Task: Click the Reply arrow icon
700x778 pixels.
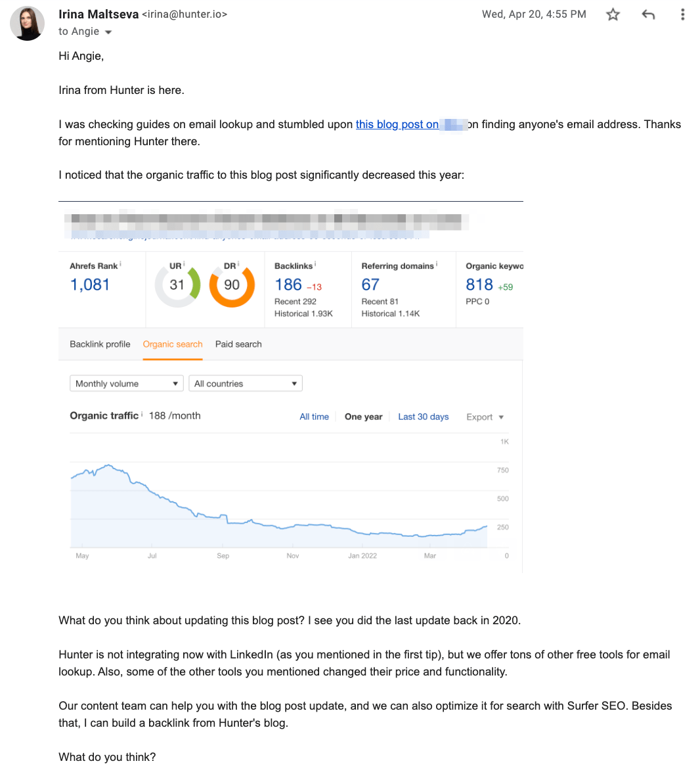Action: coord(648,14)
